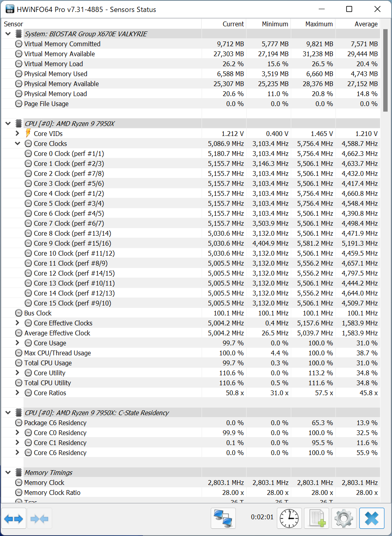Click the vertical scrollbar thumb
Screen dimensions: 392x536
coord(385,70)
